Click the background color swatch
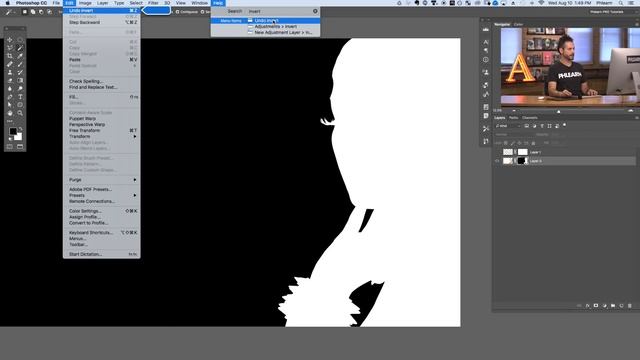Viewport: 640px width, 360px height. (18, 136)
